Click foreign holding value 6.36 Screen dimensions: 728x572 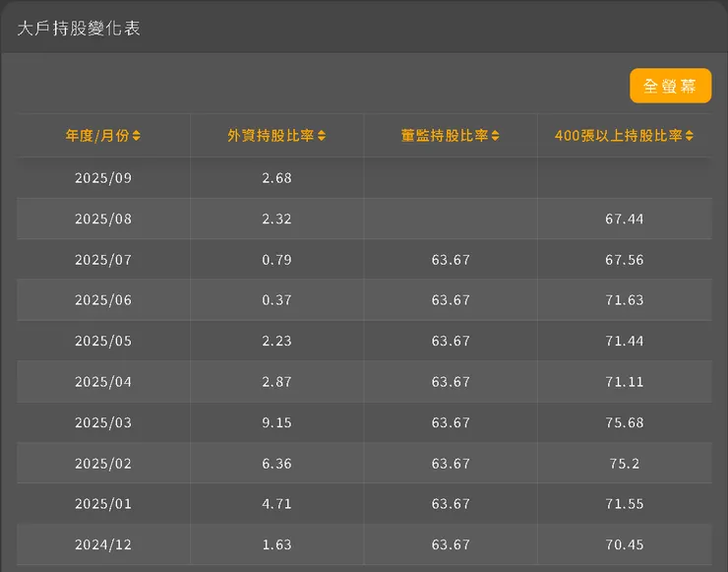[276, 464]
